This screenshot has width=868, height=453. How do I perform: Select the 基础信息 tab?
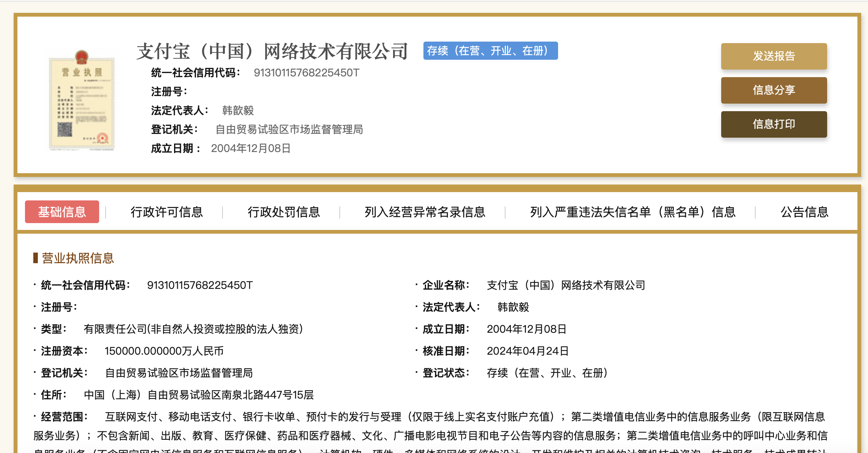(62, 212)
